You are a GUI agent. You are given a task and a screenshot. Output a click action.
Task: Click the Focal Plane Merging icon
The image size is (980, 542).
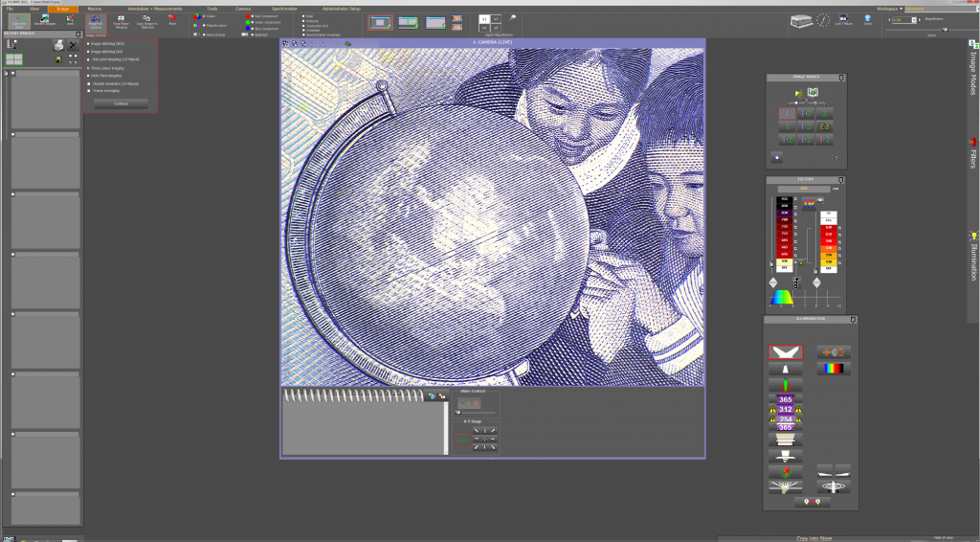click(x=121, y=19)
